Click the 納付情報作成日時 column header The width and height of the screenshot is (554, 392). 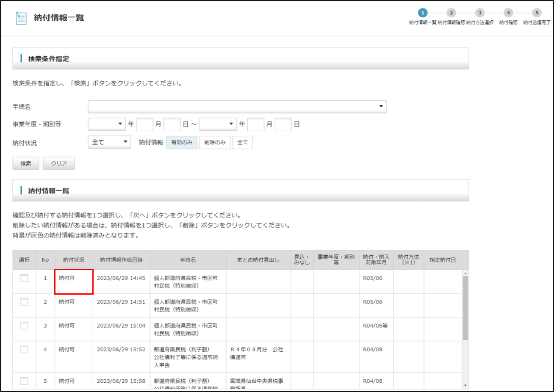122,260
